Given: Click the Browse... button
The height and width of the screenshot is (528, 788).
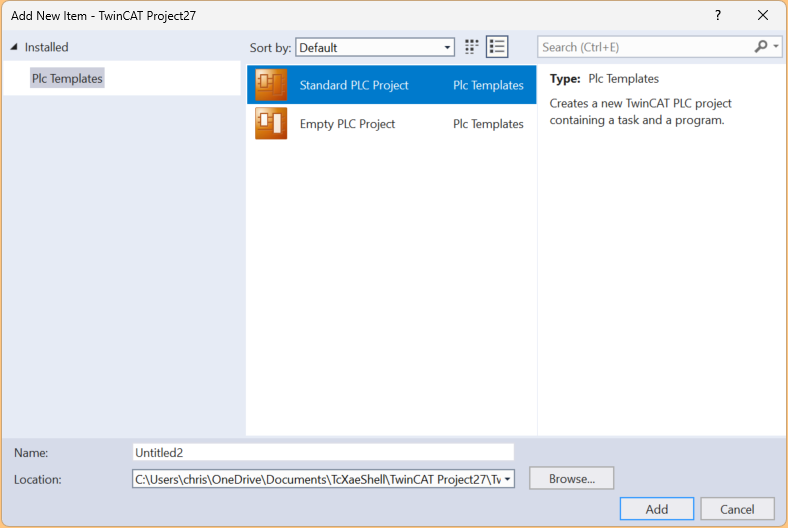Looking at the screenshot, I should click(x=571, y=478).
